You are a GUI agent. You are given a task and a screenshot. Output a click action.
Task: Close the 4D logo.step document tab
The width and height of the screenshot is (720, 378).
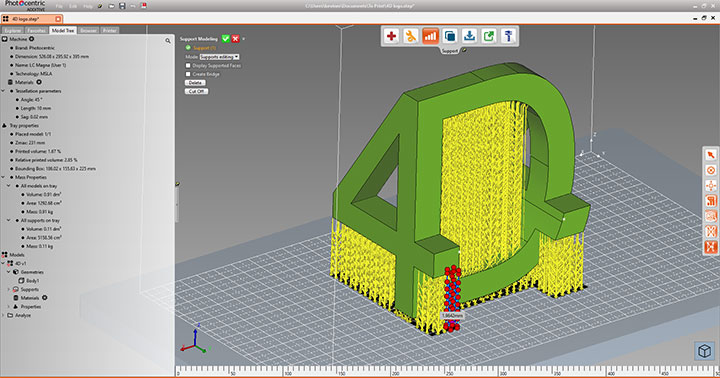(58, 19)
